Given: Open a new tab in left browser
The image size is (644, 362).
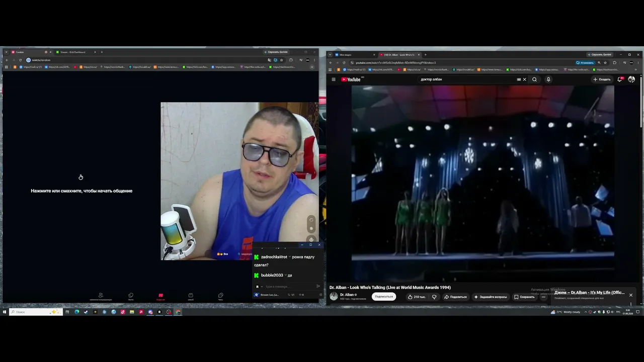Looking at the screenshot, I should 102,52.
